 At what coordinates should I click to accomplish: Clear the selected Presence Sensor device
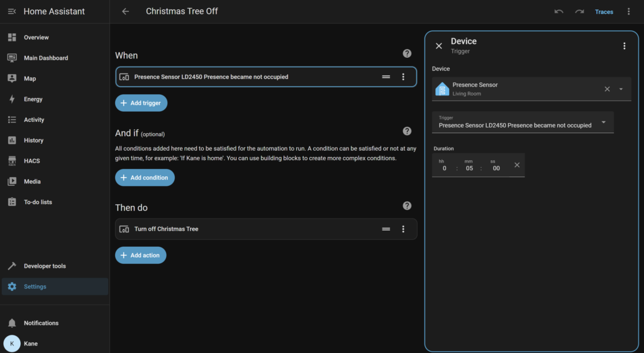pos(607,89)
